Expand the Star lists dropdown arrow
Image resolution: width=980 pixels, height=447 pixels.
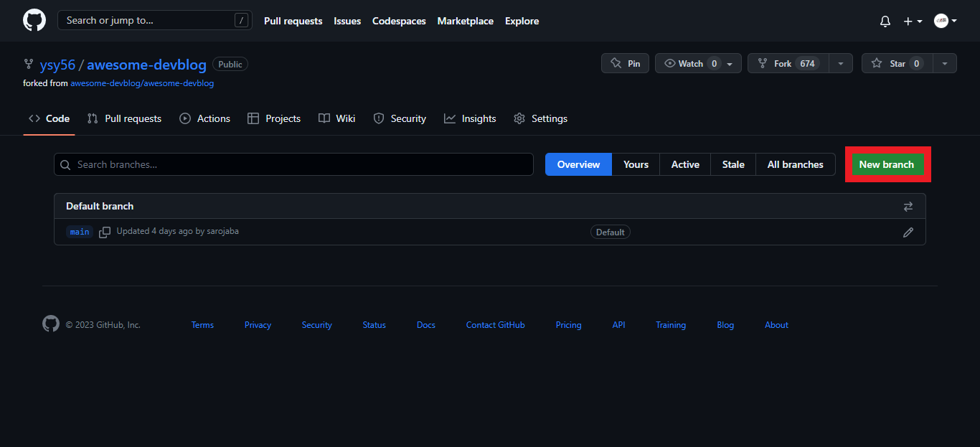click(x=945, y=63)
